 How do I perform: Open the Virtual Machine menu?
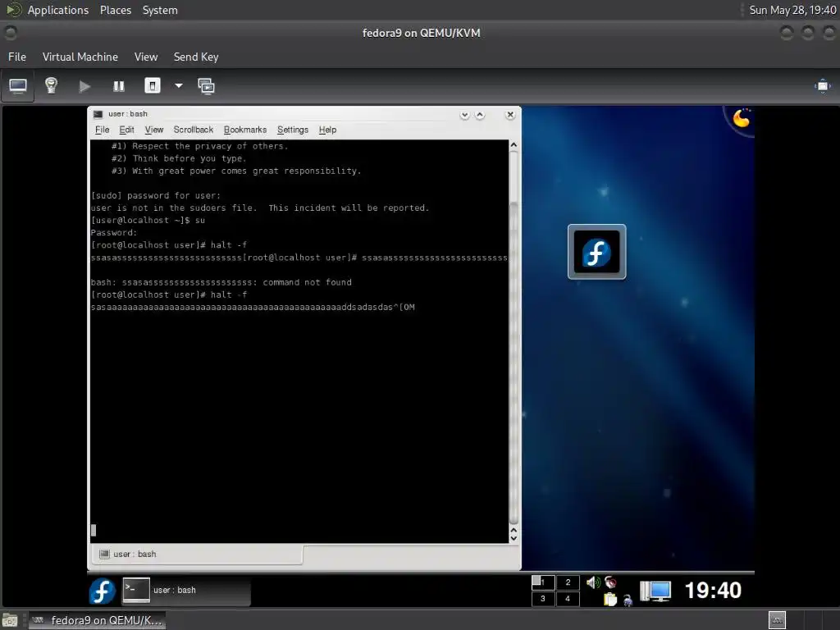coord(80,57)
